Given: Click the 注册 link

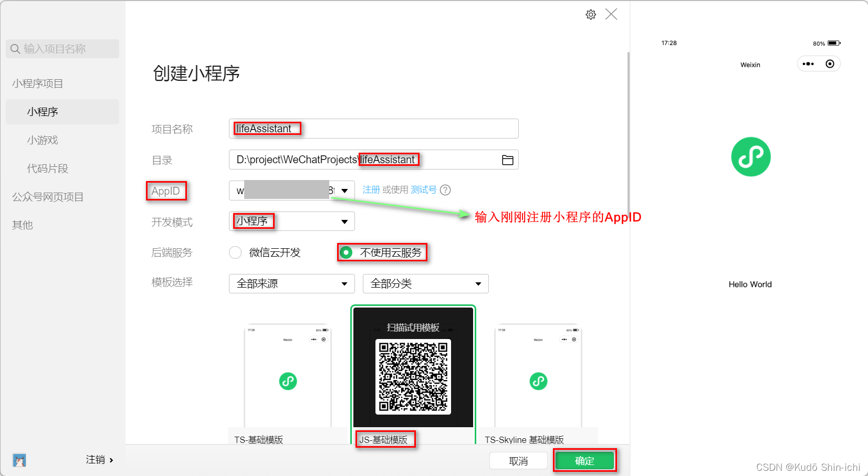Looking at the screenshot, I should click(x=371, y=190).
